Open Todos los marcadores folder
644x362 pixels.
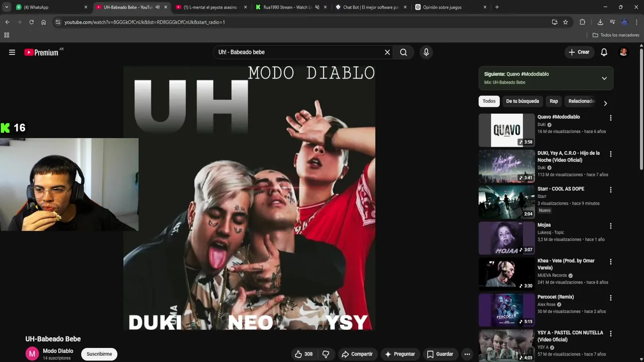click(x=616, y=35)
